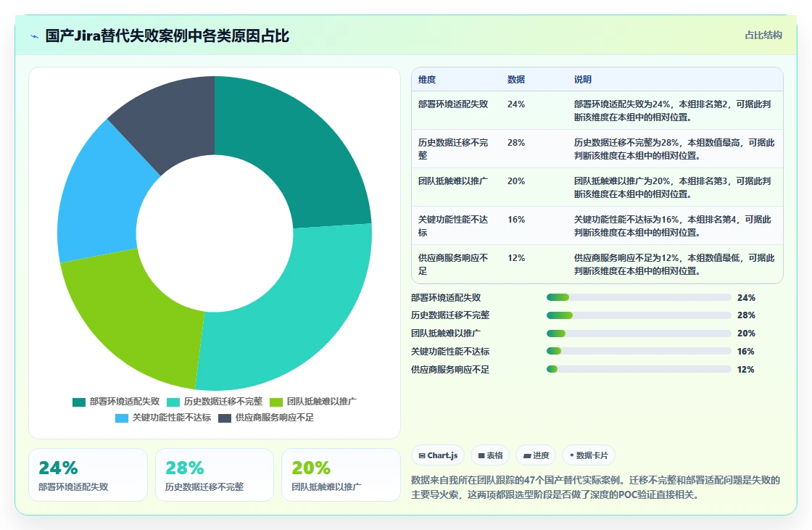The image size is (812, 530).
Task: Select the 数据卡片 chip
Action: point(589,455)
